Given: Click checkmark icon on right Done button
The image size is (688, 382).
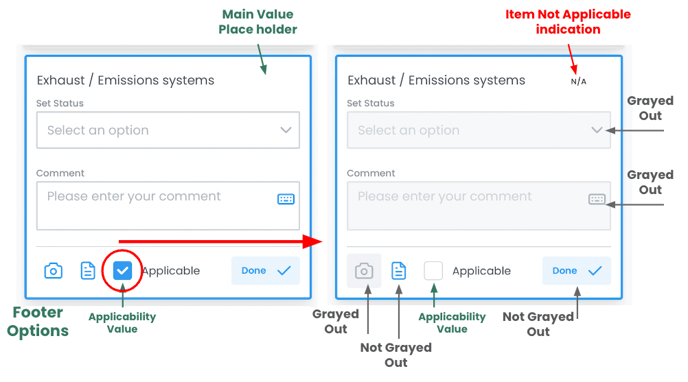Looking at the screenshot, I should tap(595, 271).
